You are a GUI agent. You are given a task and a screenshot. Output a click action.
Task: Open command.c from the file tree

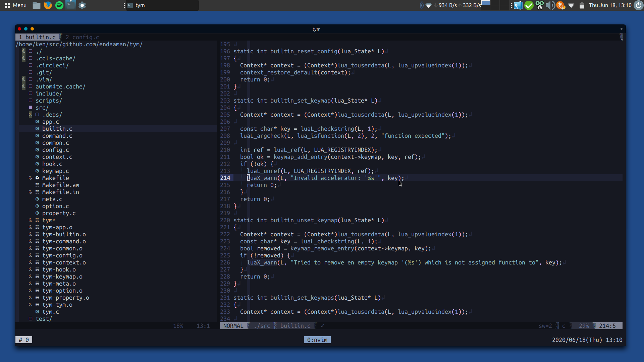point(57,136)
